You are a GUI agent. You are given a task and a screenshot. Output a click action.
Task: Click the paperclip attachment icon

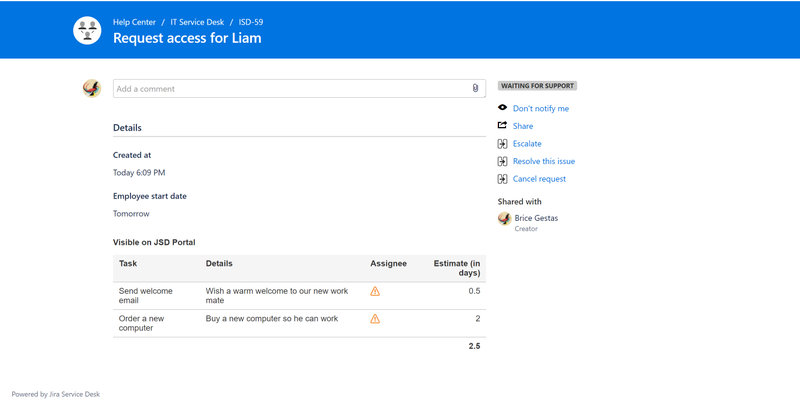click(475, 89)
